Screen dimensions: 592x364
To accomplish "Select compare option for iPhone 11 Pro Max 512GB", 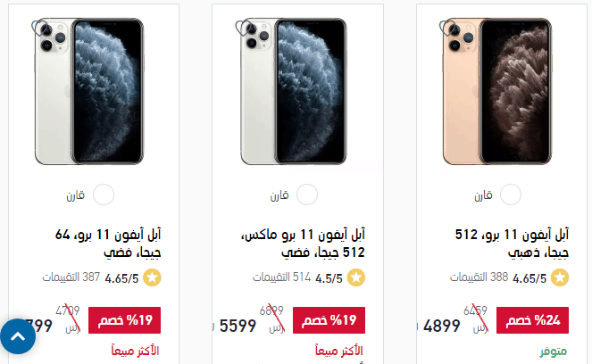I will coord(307,194).
